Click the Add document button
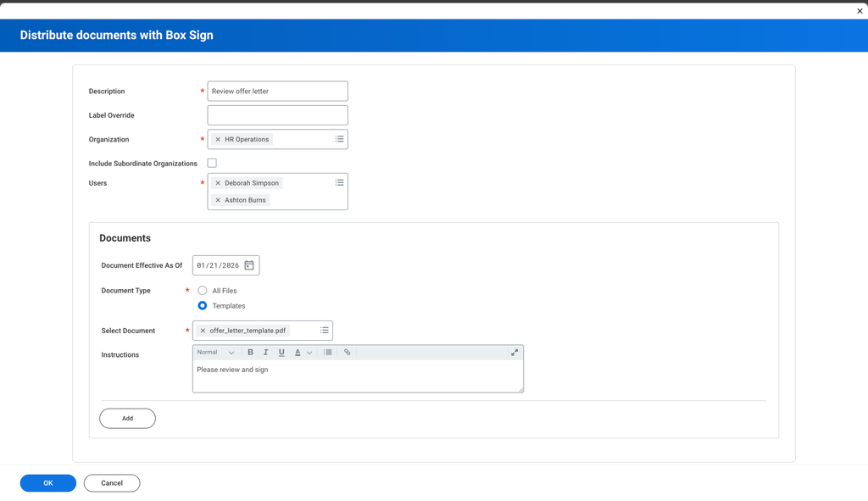This screenshot has width=868, height=501. (127, 418)
